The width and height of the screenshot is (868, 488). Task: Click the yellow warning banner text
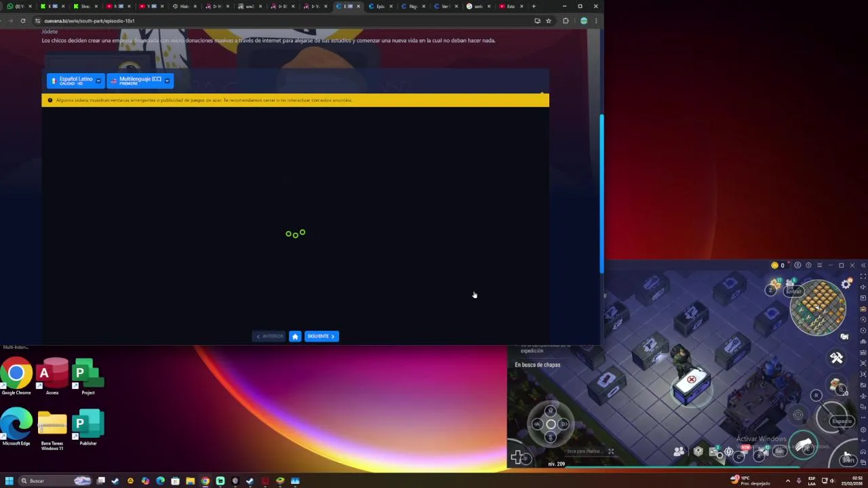point(203,100)
